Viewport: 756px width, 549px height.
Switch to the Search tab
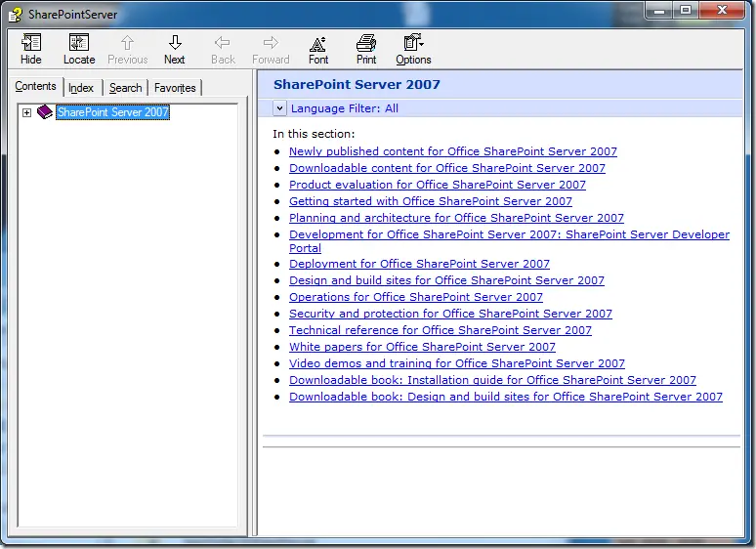[125, 88]
